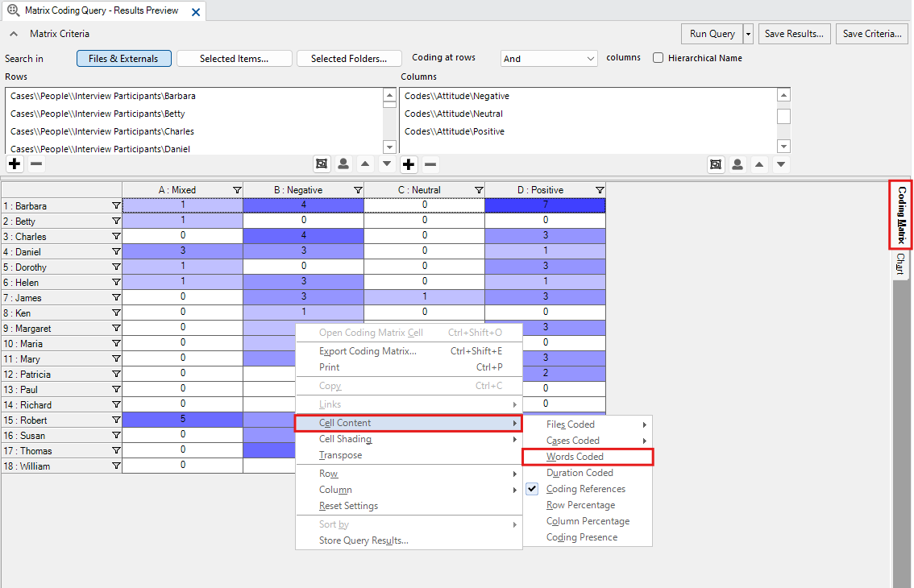914x588 pixels.
Task: Click the Run Query button
Action: click(x=713, y=34)
